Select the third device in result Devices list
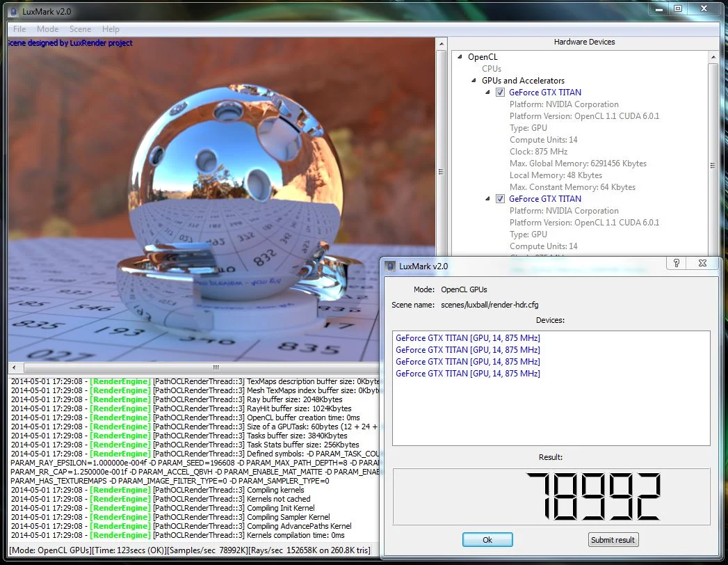 [467, 362]
